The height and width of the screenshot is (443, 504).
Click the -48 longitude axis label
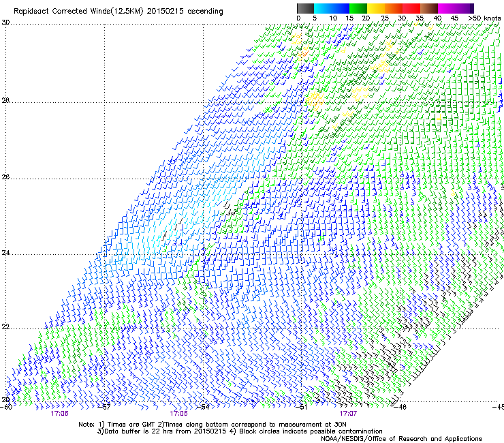click(400, 407)
